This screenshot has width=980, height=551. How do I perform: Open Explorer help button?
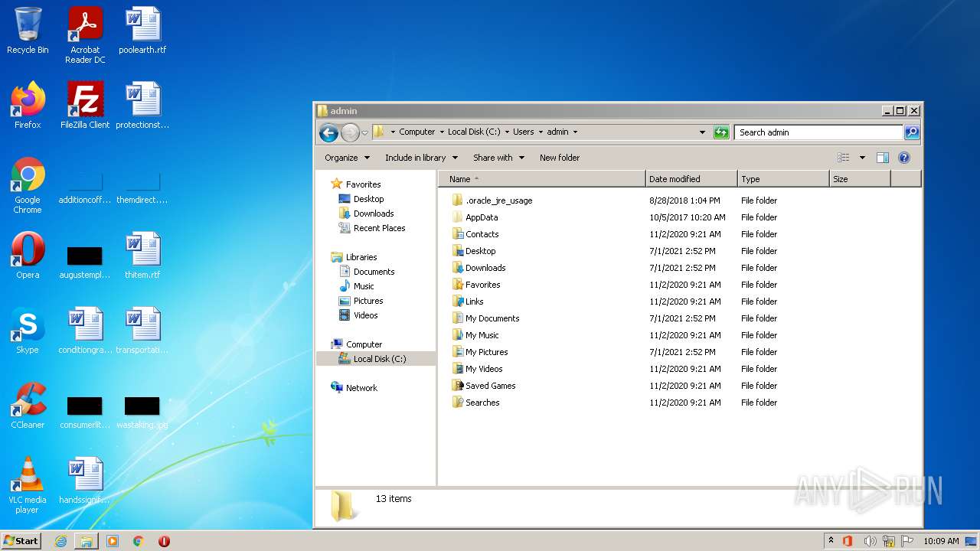point(904,158)
